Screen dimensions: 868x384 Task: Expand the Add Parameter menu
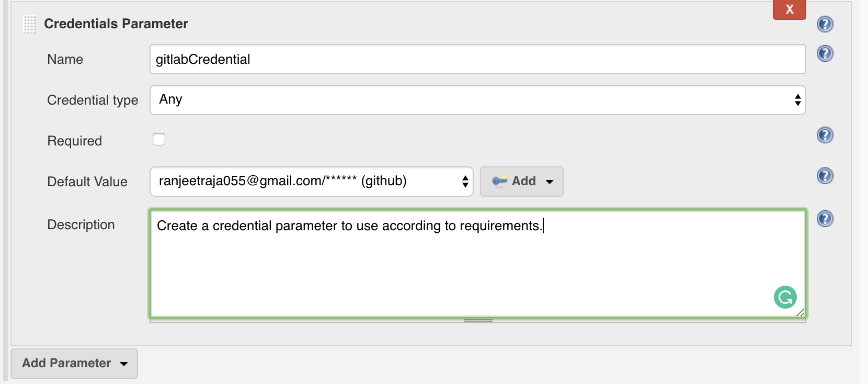(74, 363)
